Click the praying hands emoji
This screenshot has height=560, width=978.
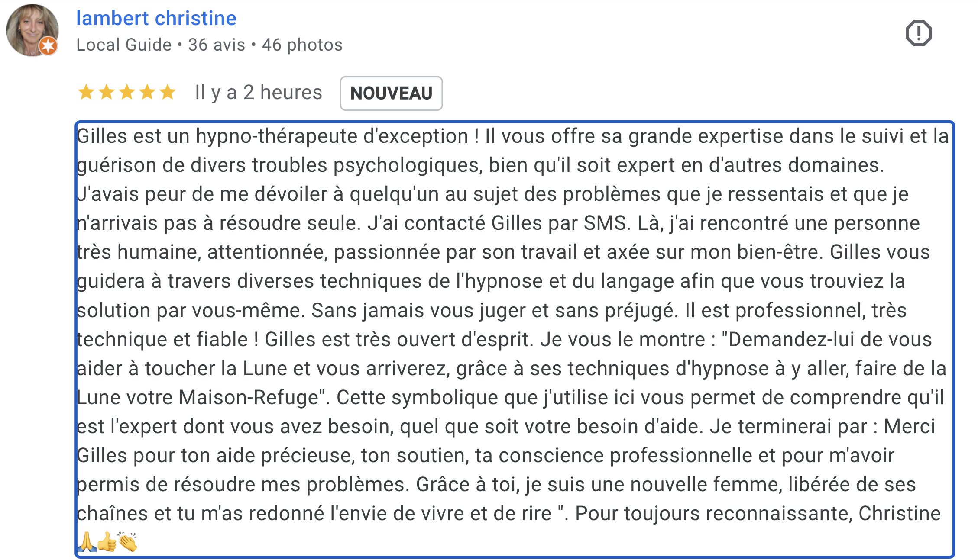coord(87,541)
